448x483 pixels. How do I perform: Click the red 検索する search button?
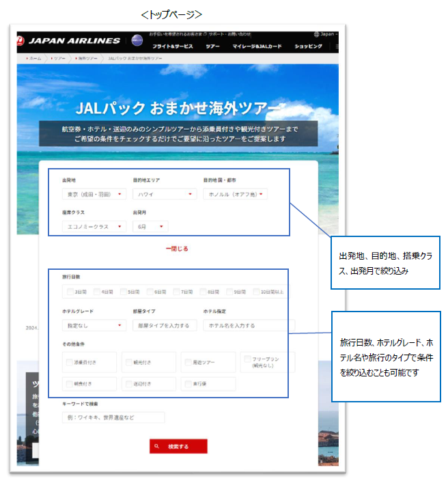pyautogui.click(x=178, y=446)
